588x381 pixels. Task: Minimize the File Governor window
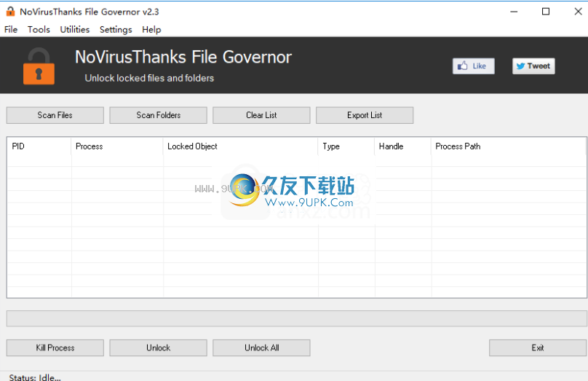coord(514,12)
